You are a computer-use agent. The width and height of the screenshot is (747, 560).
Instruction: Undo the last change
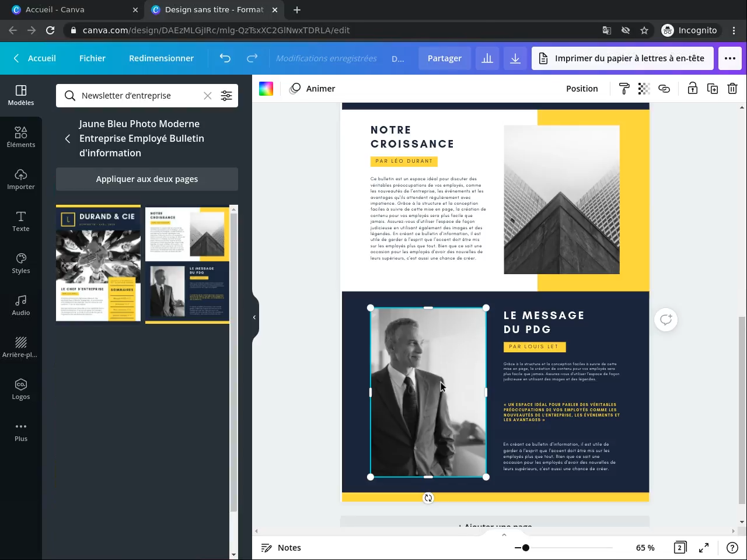point(225,58)
